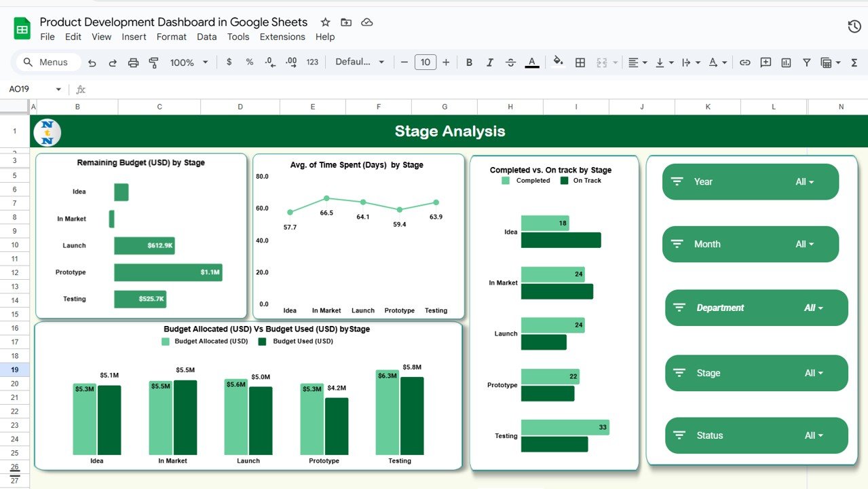Image resolution: width=868 pixels, height=489 pixels.
Task: Insert a link
Action: (x=744, y=62)
